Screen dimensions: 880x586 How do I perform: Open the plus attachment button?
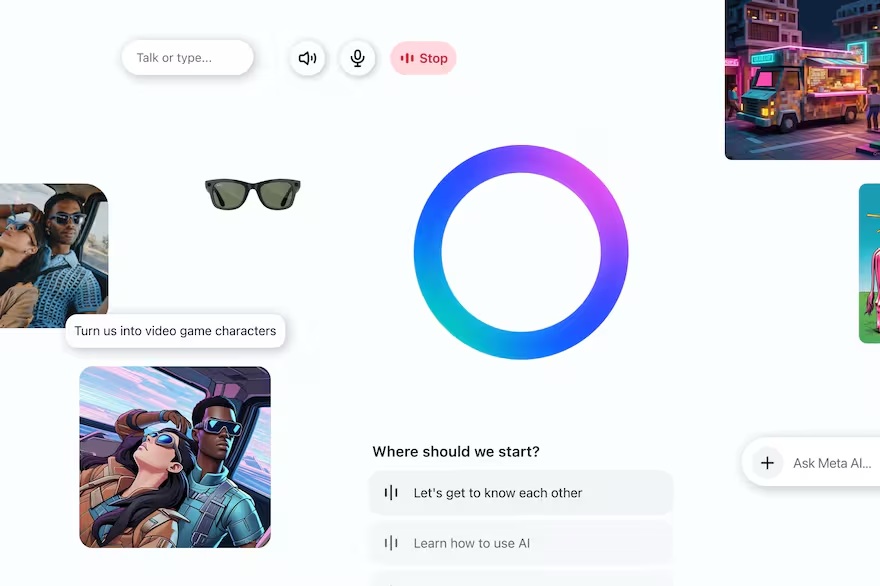[x=767, y=463]
